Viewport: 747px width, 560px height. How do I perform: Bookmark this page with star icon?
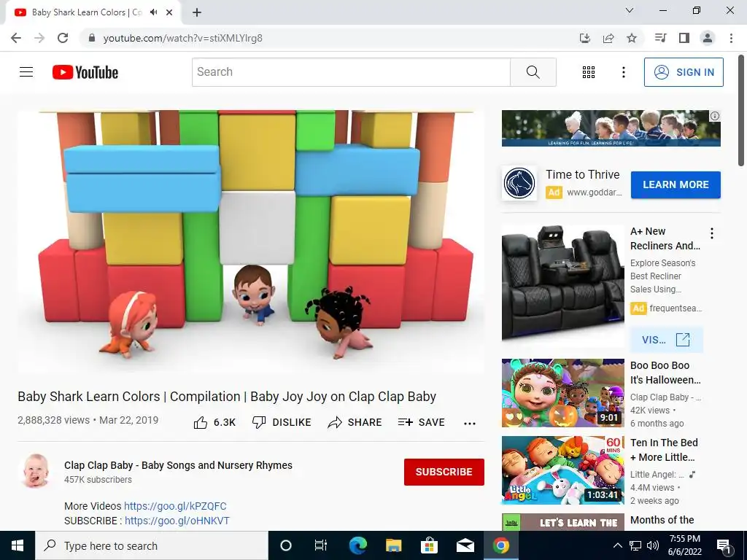click(632, 38)
